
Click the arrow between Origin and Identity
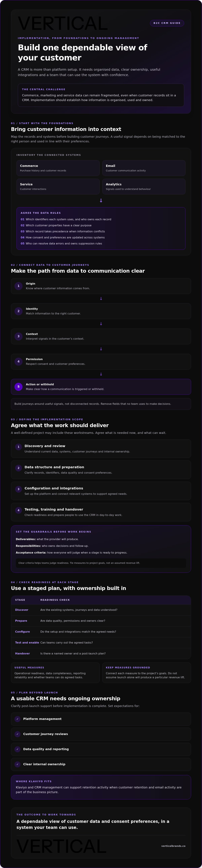(x=101, y=299)
